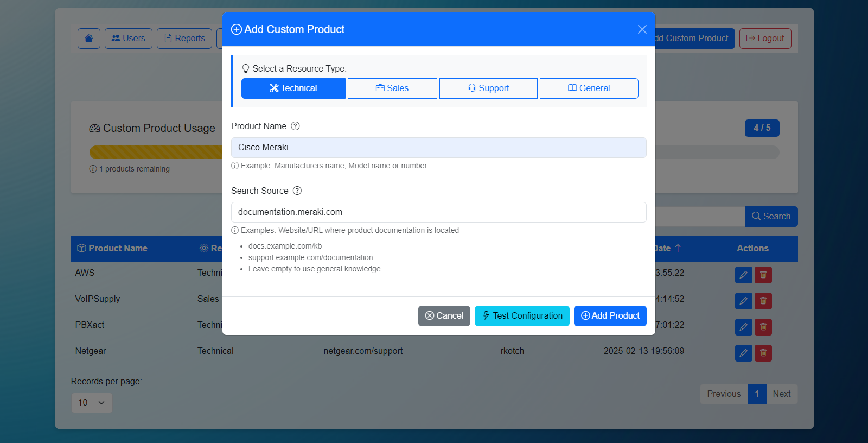Screen dimensions: 868x443
Task: Click the edit pencil icon for AWS
Action: pos(743,275)
